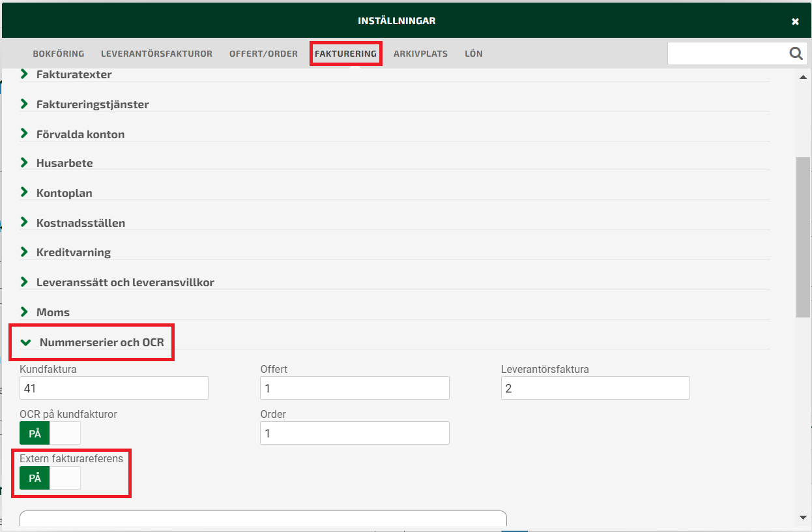This screenshot has height=532, width=812.
Task: Expand the Kontoplan section
Action: (25, 193)
